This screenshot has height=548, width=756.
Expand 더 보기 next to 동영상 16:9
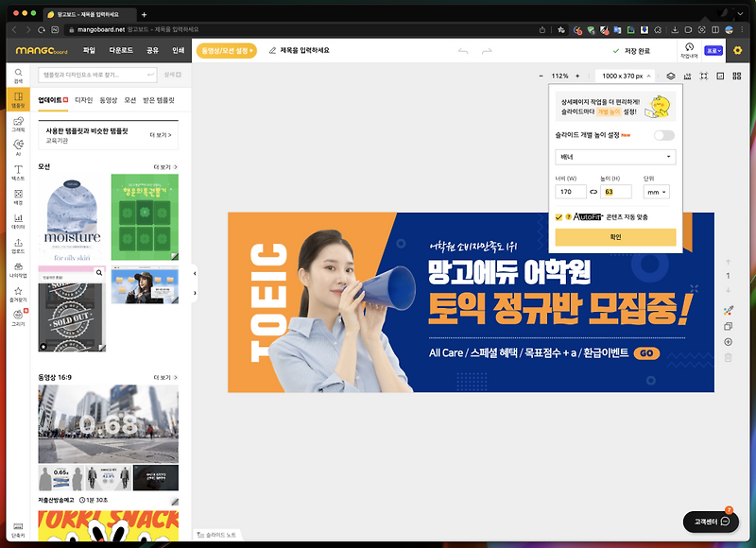point(165,377)
